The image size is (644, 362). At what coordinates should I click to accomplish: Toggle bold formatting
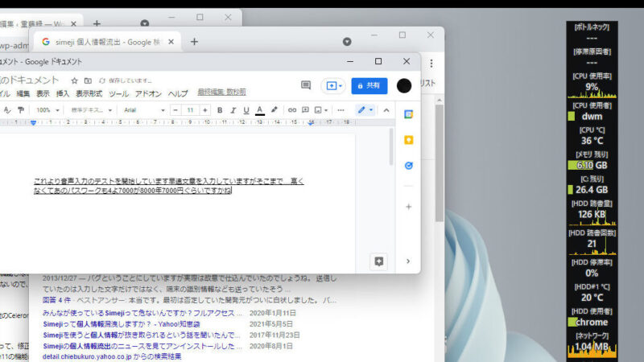(x=220, y=110)
